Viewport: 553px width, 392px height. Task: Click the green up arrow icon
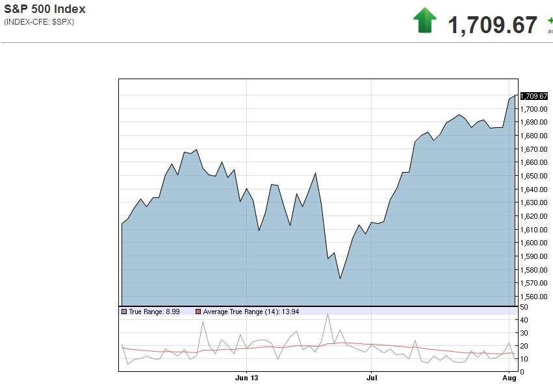pyautogui.click(x=425, y=20)
